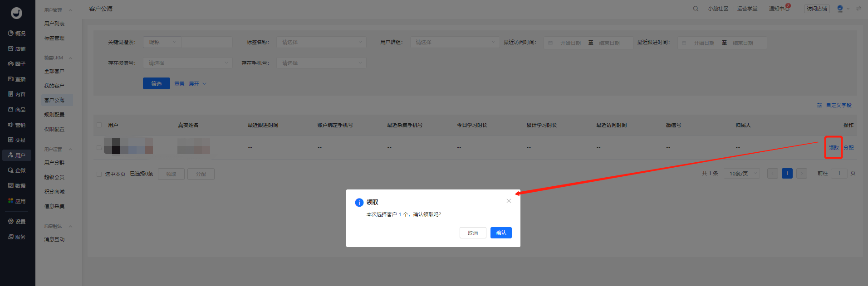Open the 内容 content sidebar item
Image resolution: width=868 pixels, height=286 pixels.
[x=17, y=94]
